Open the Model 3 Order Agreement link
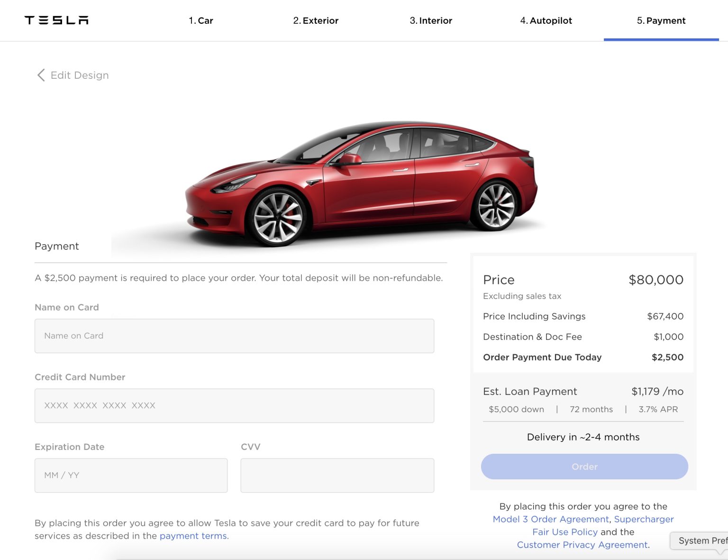The image size is (728, 560). point(550,519)
